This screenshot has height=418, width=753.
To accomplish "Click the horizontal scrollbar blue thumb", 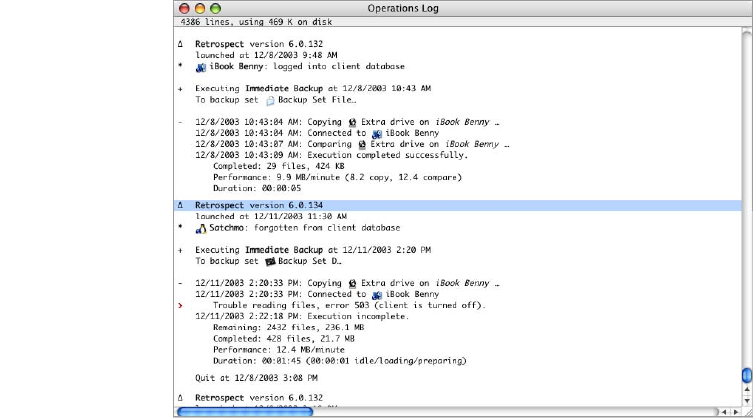I will click(245, 412).
